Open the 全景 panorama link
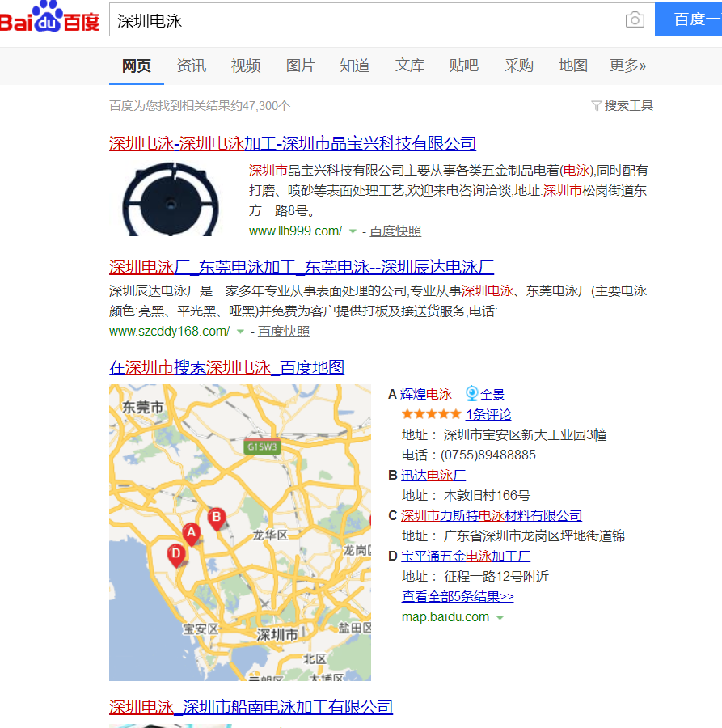The image size is (722, 728). (492, 394)
